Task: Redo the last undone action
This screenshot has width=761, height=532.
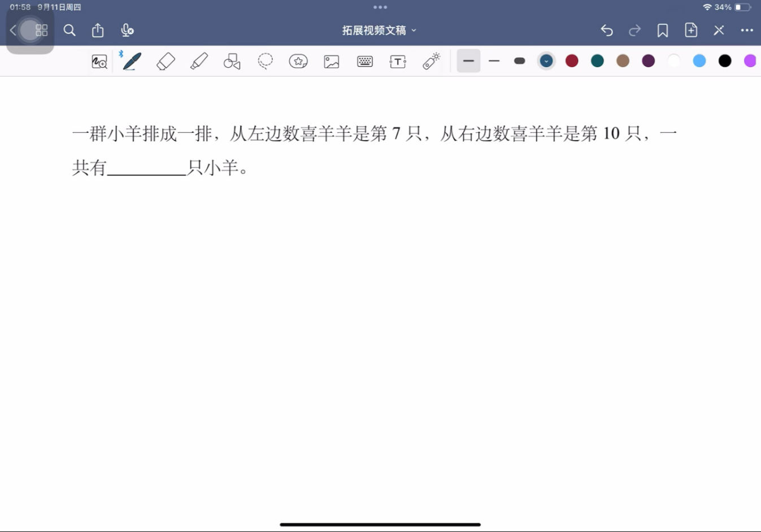Action: [x=635, y=30]
